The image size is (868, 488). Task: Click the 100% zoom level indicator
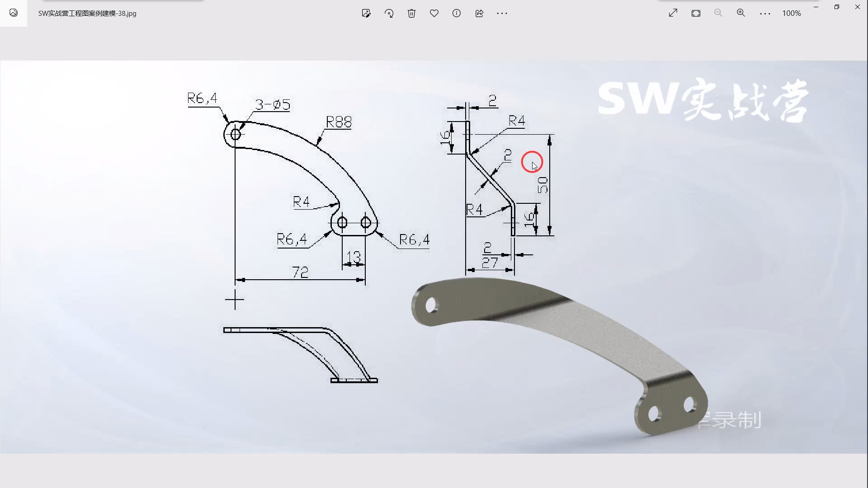click(792, 14)
